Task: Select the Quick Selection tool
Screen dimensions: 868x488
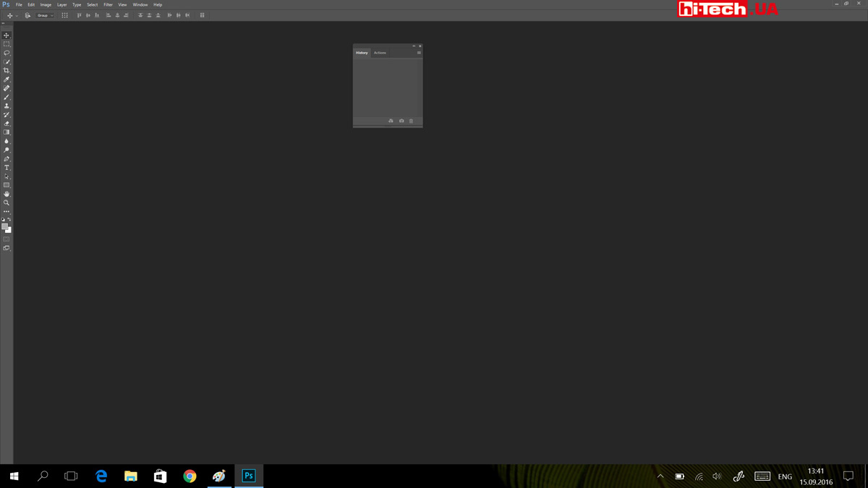Action: [x=7, y=61]
